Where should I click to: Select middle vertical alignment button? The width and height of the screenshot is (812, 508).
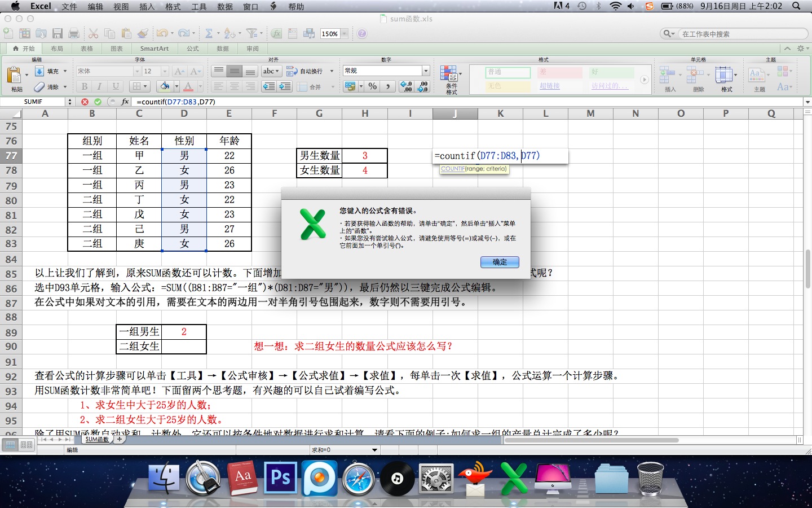point(235,71)
